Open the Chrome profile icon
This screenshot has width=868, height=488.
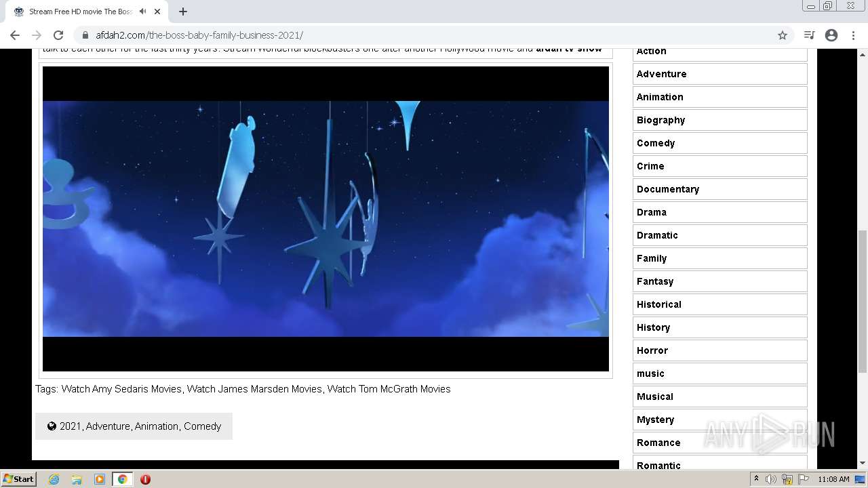[x=831, y=35]
